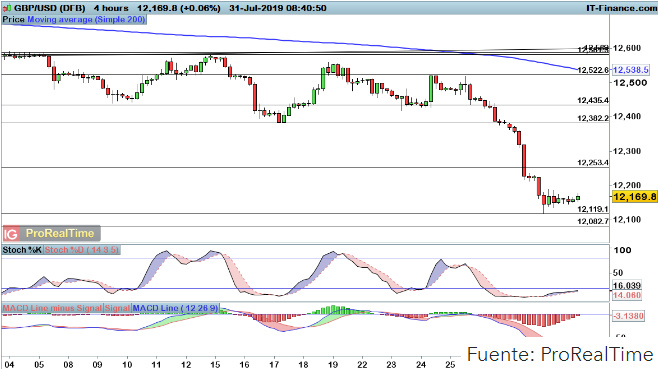Open the IT-Finance.com link
The height and width of the screenshot is (369, 658).
(621, 8)
